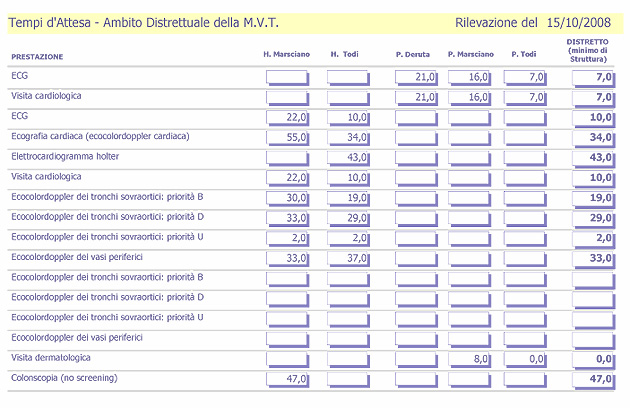Click the PRESTAZIONE column header
Image resolution: width=630 pixels, height=408 pixels.
point(37,57)
